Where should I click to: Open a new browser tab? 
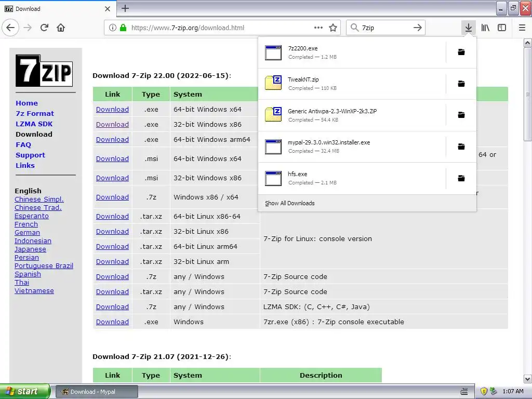[x=125, y=8]
